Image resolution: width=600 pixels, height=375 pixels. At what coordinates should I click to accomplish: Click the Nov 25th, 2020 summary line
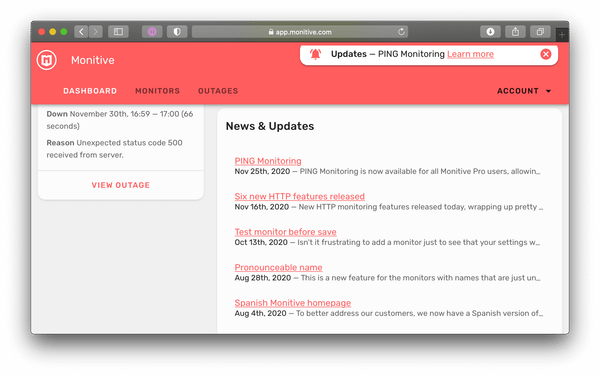coord(387,171)
